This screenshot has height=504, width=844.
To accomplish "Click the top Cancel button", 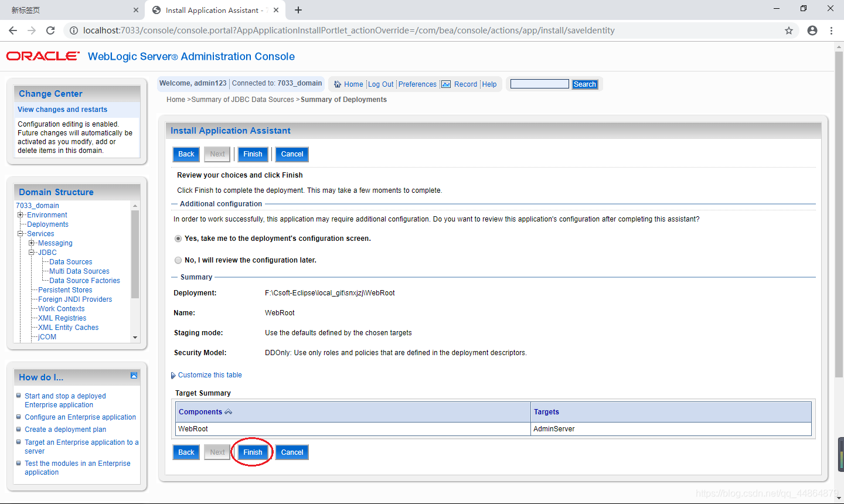I will pyautogui.click(x=292, y=154).
